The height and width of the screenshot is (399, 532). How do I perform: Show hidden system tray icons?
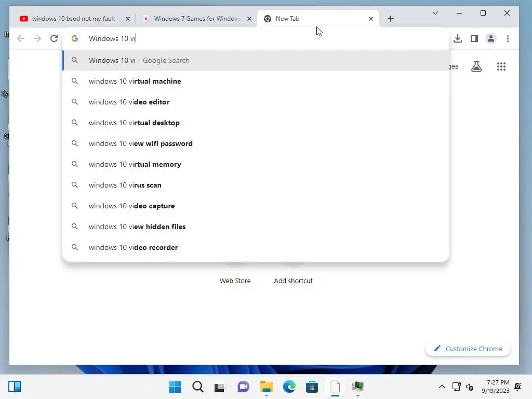pos(442,387)
